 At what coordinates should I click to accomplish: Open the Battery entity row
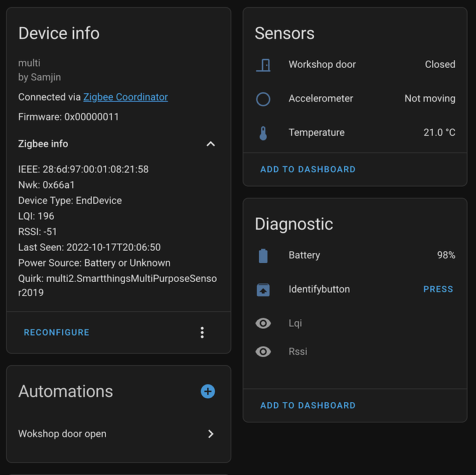355,255
